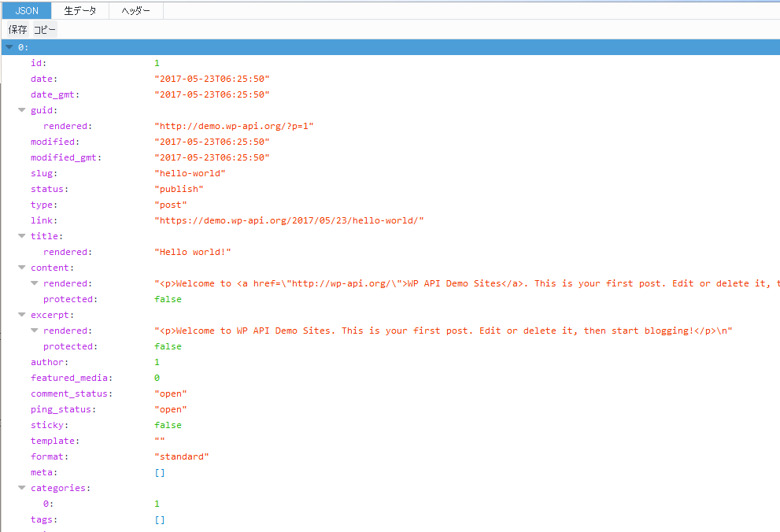Select the sticky property row
The image size is (780, 532).
click(47, 425)
